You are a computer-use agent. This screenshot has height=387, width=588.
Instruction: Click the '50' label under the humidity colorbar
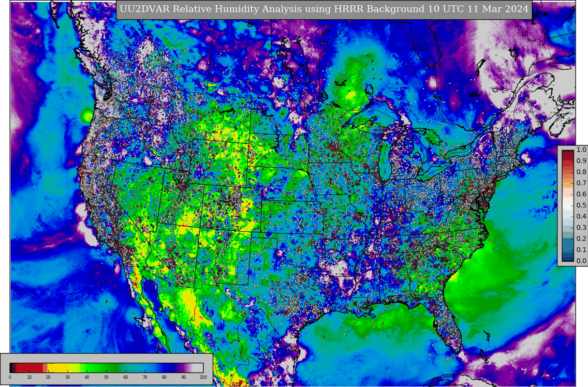click(x=106, y=377)
